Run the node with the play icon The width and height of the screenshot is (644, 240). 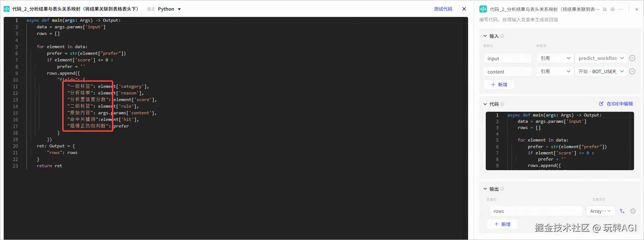(x=612, y=9)
